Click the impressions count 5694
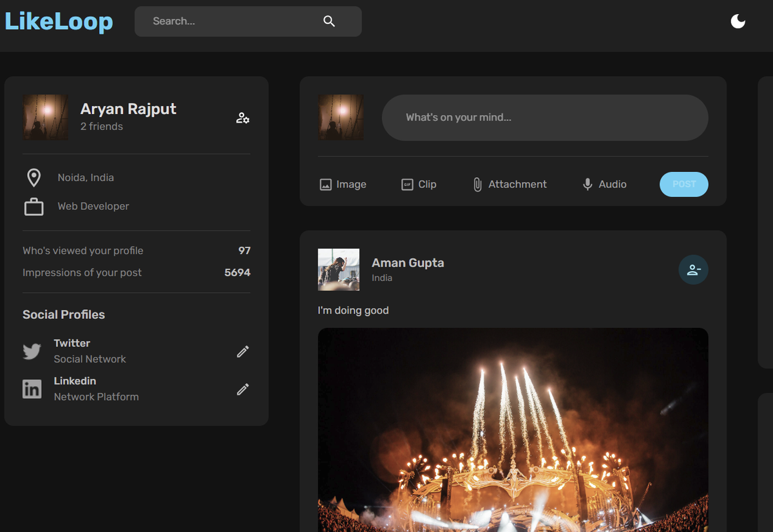Viewport: 773px width, 532px height. [237, 272]
